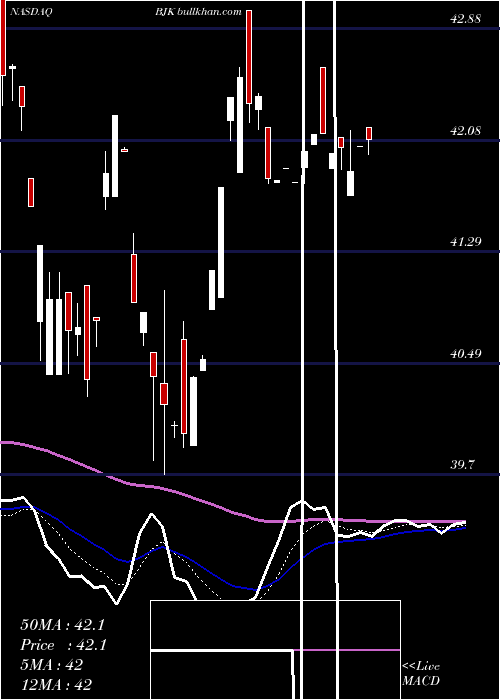Click the 40.49 price level label
The height and width of the screenshot is (700, 500).
pyautogui.click(x=466, y=354)
